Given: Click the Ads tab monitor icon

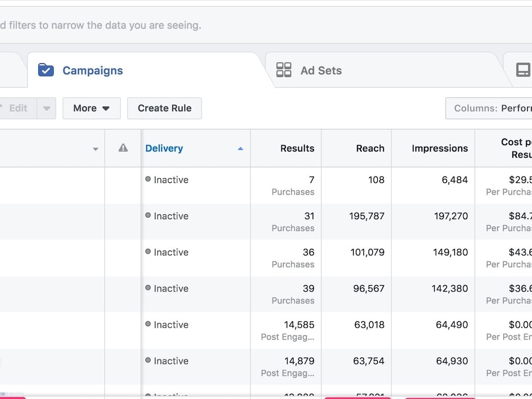Looking at the screenshot, I should (x=523, y=70).
